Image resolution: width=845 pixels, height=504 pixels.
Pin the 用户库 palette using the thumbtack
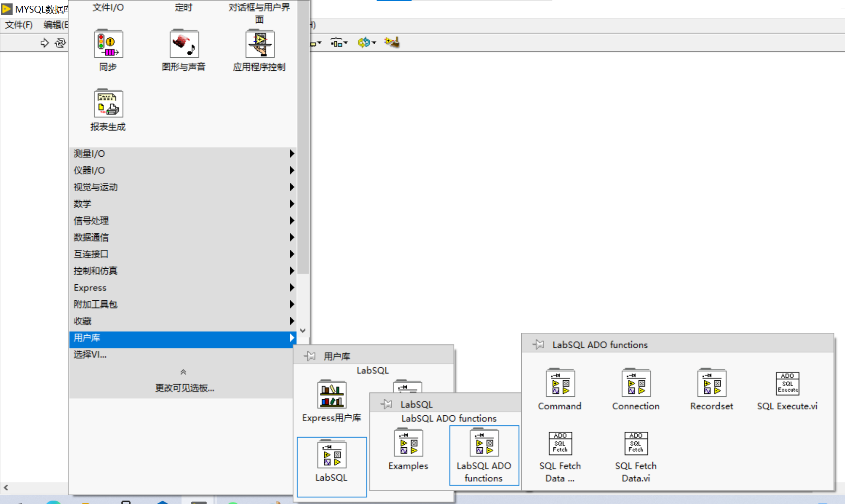pyautogui.click(x=310, y=356)
